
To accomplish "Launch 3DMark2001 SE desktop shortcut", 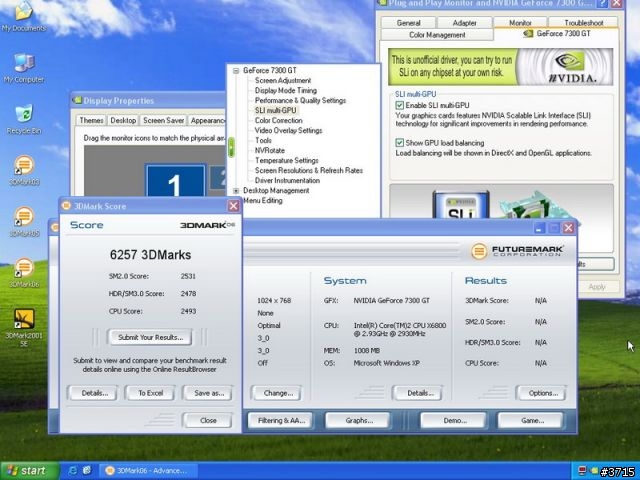I will click(x=24, y=327).
